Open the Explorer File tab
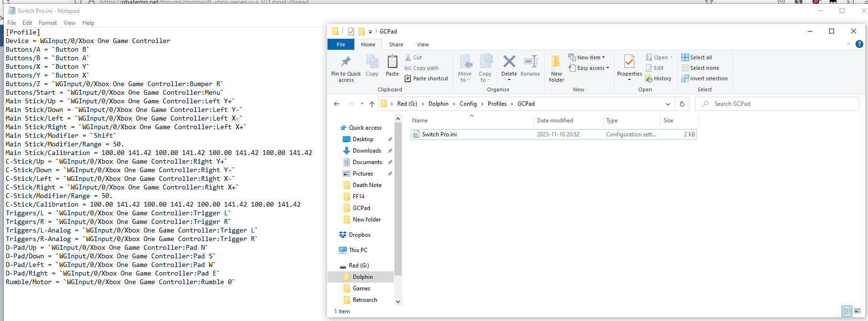This screenshot has width=868, height=321. click(341, 44)
